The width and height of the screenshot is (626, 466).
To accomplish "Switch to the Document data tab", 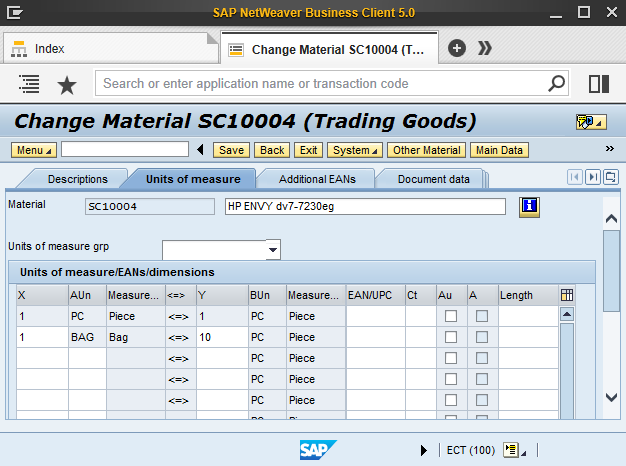I will tap(434, 179).
